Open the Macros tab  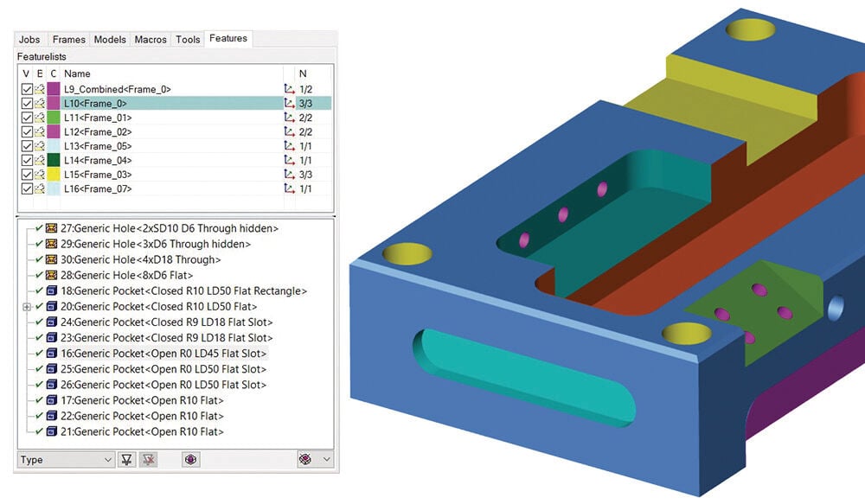tap(151, 39)
